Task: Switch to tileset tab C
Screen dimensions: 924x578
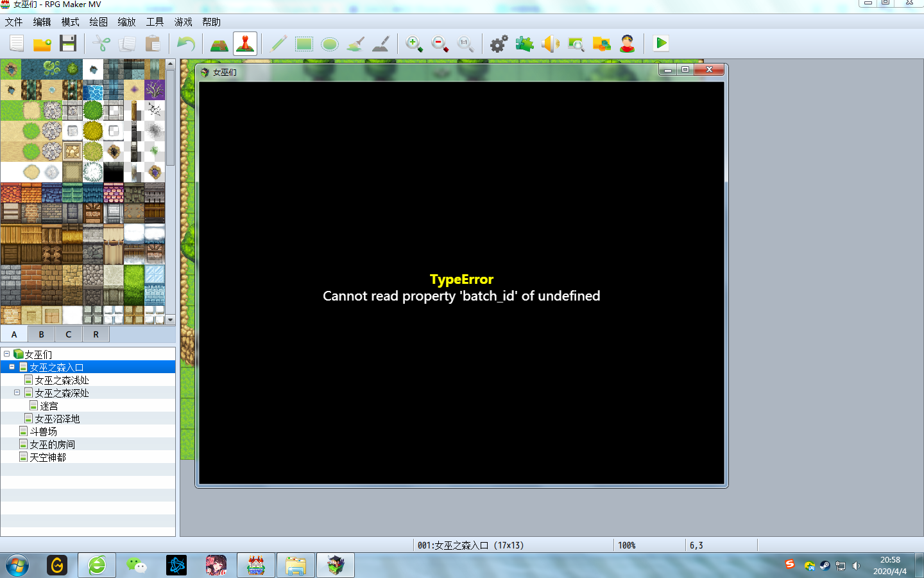Action: [x=69, y=334]
